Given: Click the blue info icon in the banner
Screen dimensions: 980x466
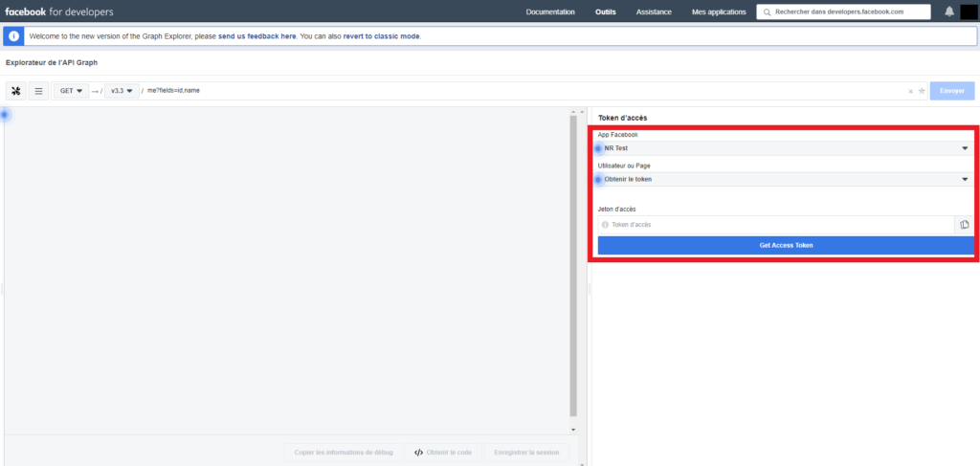Looking at the screenshot, I should 14,36.
